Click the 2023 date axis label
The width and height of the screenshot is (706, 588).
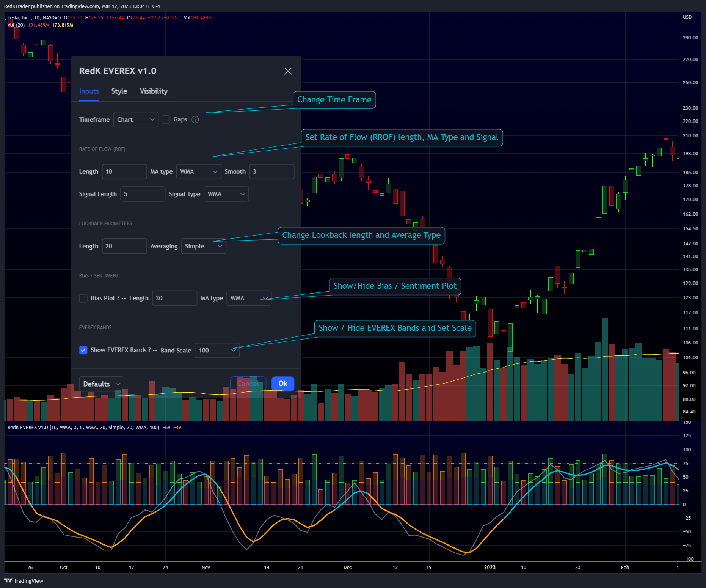click(489, 567)
